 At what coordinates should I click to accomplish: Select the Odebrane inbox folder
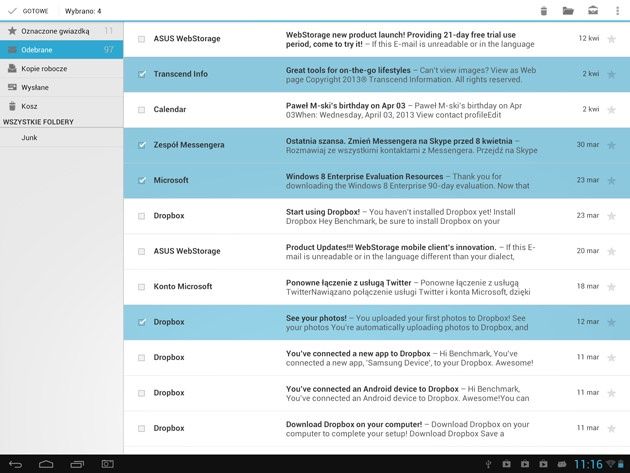(61, 50)
